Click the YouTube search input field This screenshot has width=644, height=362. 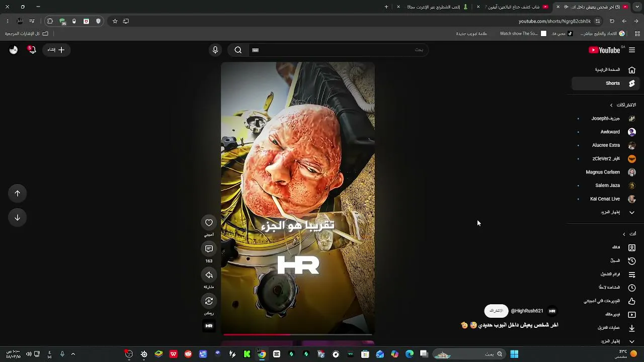[338, 50]
